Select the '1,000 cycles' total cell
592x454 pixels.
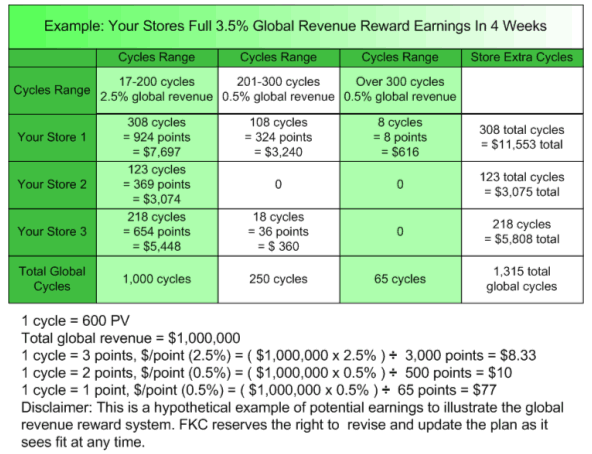[x=157, y=280]
